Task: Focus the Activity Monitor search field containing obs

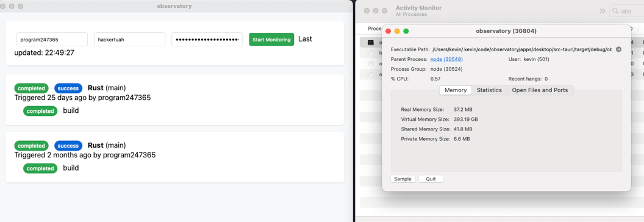Action: coord(627,11)
